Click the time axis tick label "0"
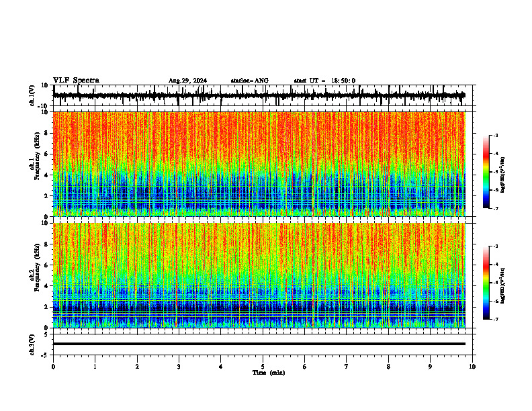Image resolution: width=532 pixels, height=411 pixels. pos(53,367)
